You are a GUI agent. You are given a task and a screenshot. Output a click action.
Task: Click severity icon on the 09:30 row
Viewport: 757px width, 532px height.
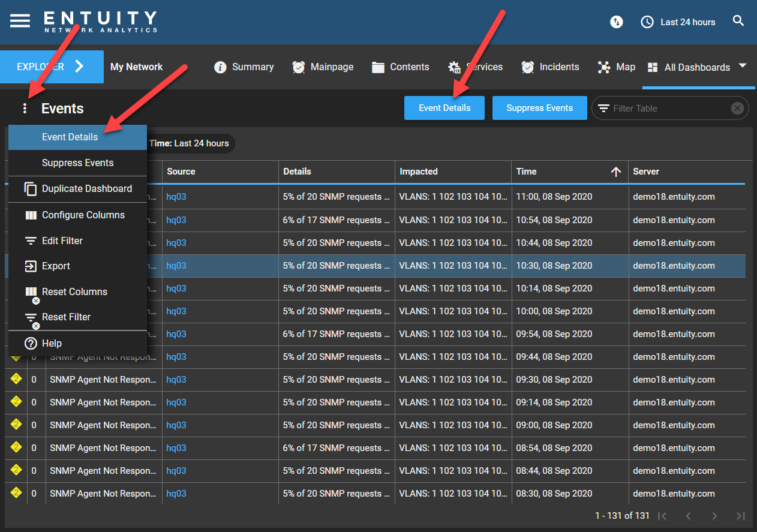click(x=16, y=378)
